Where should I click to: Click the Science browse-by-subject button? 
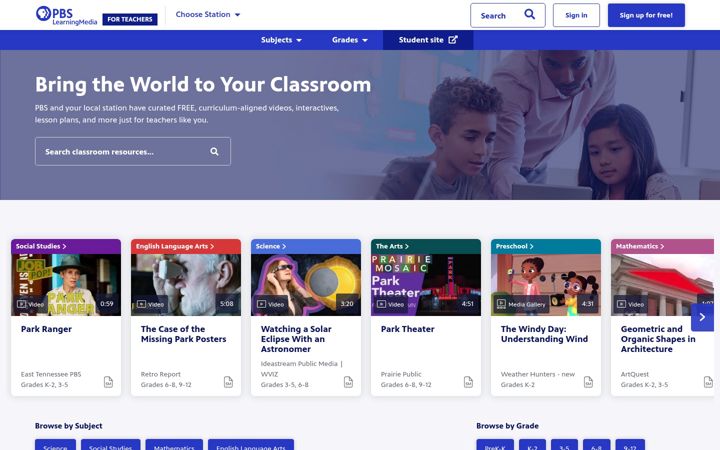click(x=56, y=445)
